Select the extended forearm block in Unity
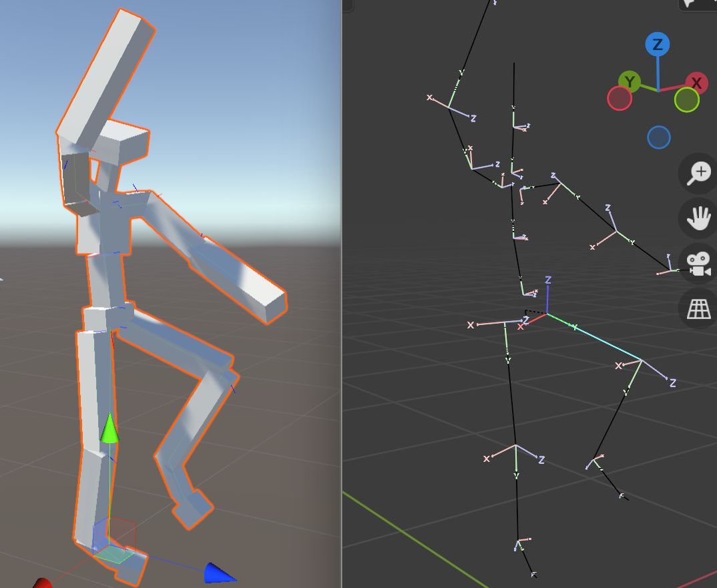This screenshot has width=717, height=588. pos(238,280)
